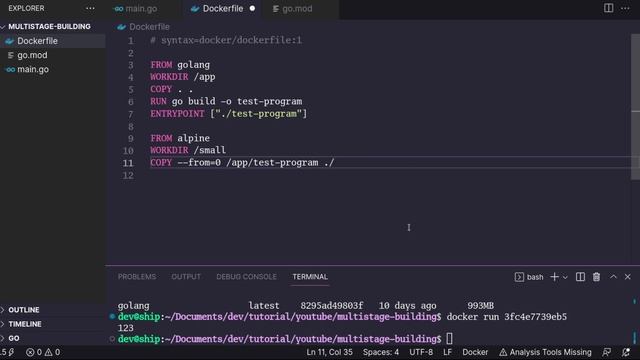The image size is (640, 360).
Task: Select the TERMINAL panel tab
Action: pyautogui.click(x=310, y=277)
